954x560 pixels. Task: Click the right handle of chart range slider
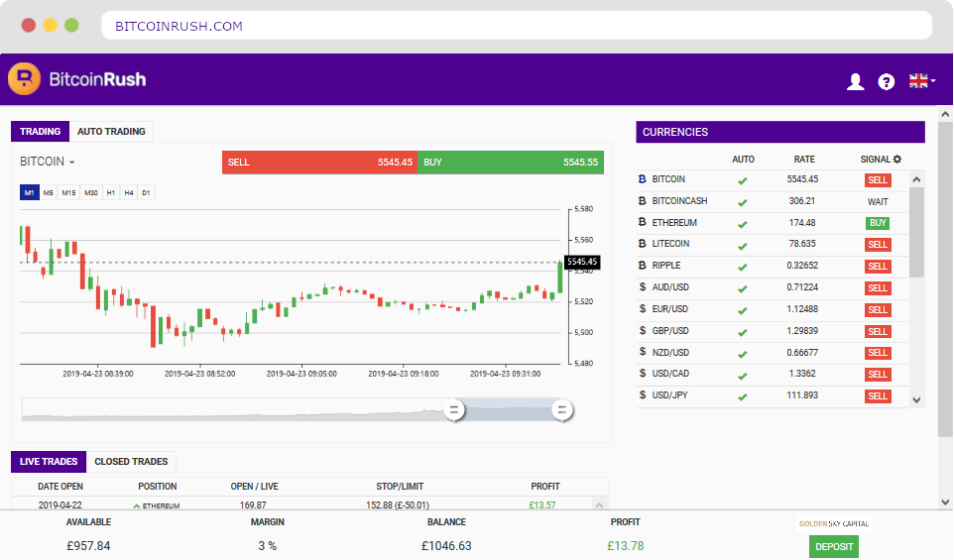[x=562, y=409]
